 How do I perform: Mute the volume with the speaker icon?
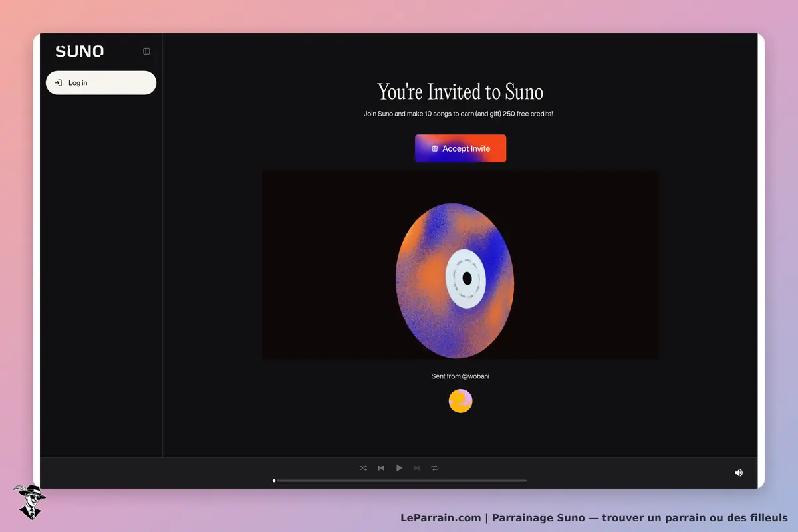739,473
